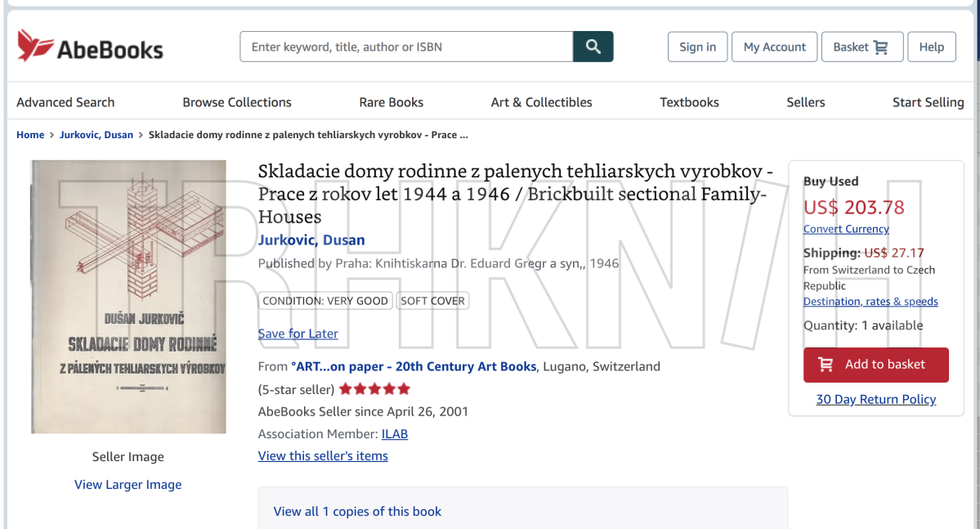Screen dimensions: 980x529
Task: Open the 30 Day Return Policy
Action: 875,399
